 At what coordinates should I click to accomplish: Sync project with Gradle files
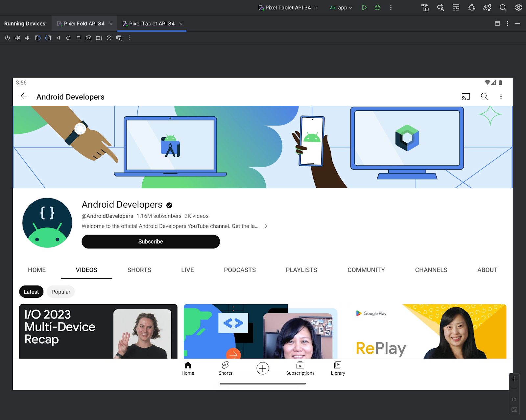pos(487,8)
